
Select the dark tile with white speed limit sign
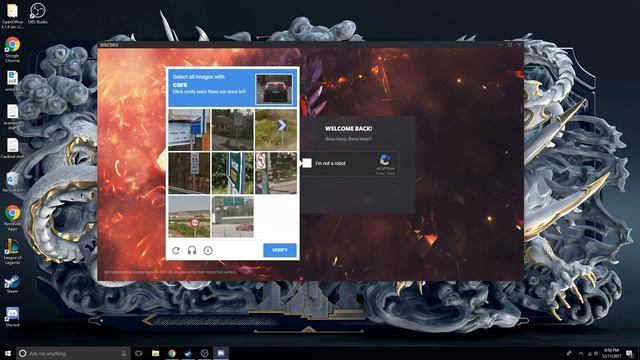[189, 173]
